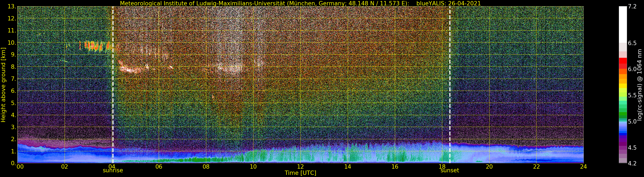Click the 'sunset' label below the time axis
644x177 pixels.
pos(450,171)
